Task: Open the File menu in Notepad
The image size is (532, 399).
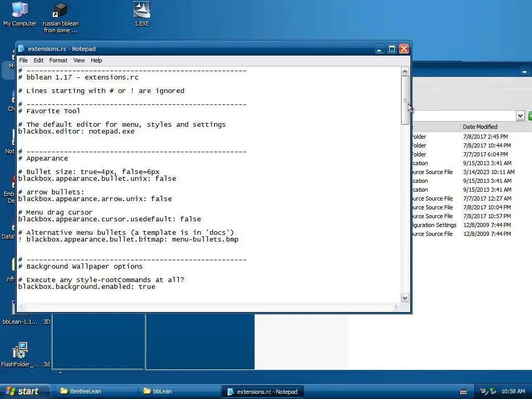Action: (23, 60)
